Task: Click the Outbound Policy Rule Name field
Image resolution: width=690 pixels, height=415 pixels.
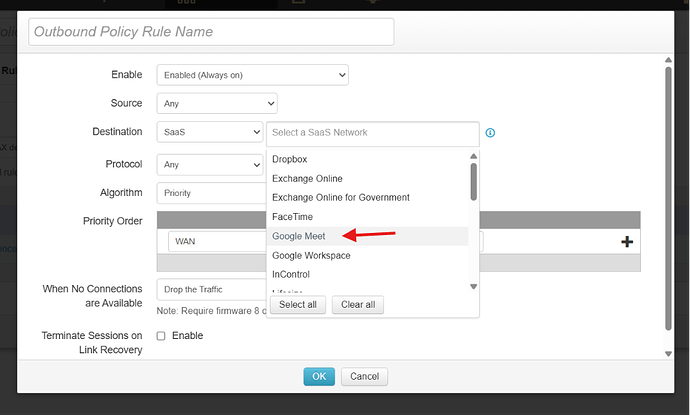Action: click(x=211, y=32)
